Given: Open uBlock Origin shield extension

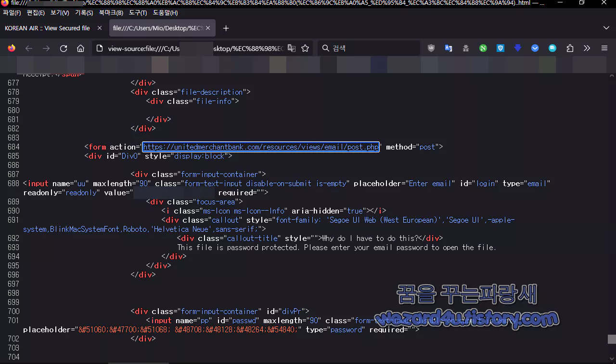Looking at the screenshot, I should [x=431, y=48].
